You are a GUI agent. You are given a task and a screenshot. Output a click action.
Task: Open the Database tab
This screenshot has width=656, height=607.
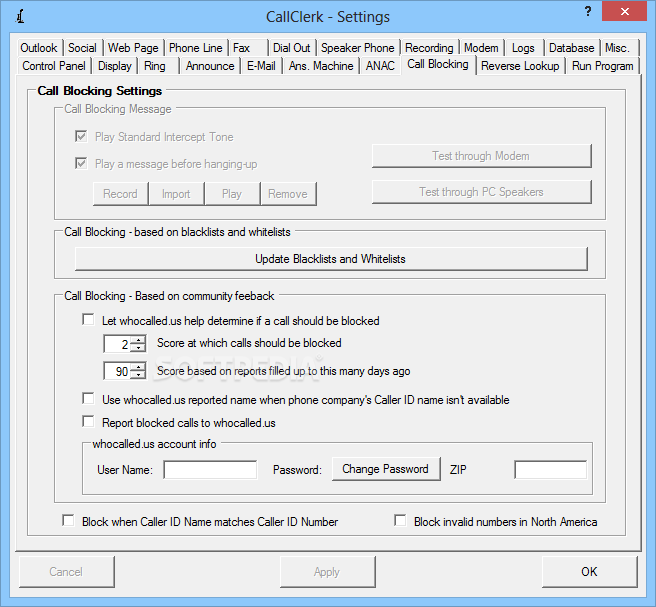(x=571, y=48)
